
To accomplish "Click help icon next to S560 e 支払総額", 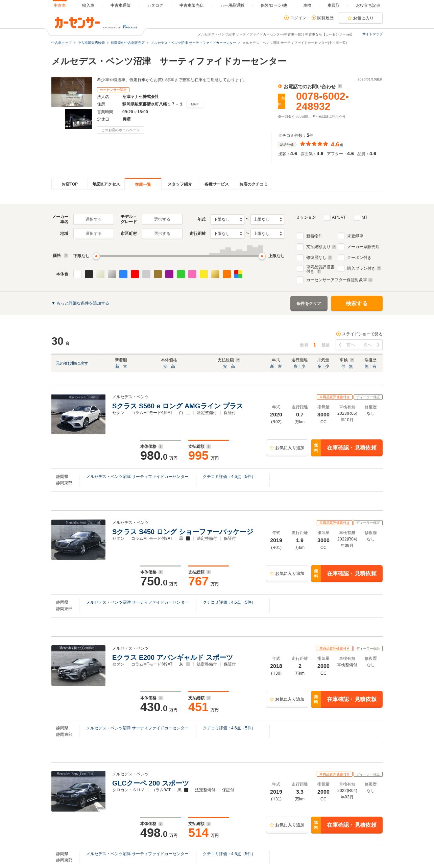I will tap(209, 447).
